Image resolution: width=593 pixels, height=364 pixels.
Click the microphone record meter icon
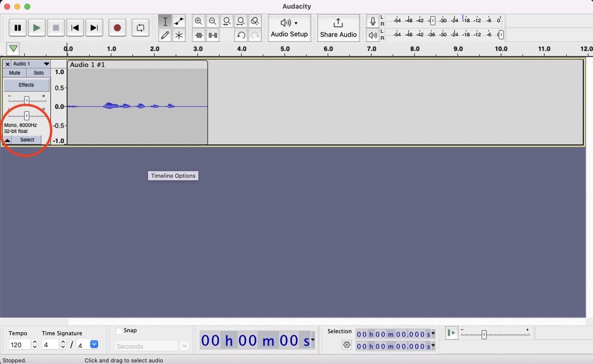point(373,21)
